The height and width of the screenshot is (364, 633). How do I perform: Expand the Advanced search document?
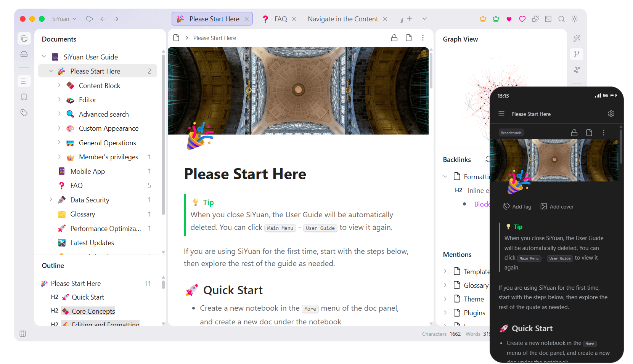[x=59, y=114]
